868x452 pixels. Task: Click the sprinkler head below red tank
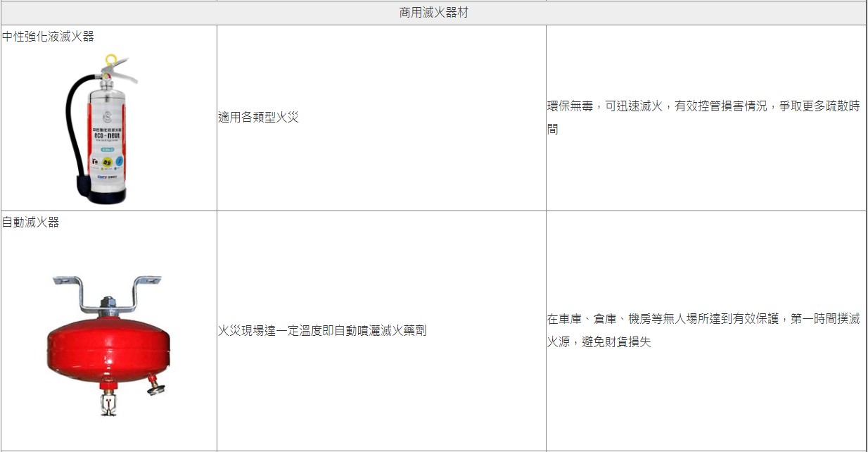108,403
